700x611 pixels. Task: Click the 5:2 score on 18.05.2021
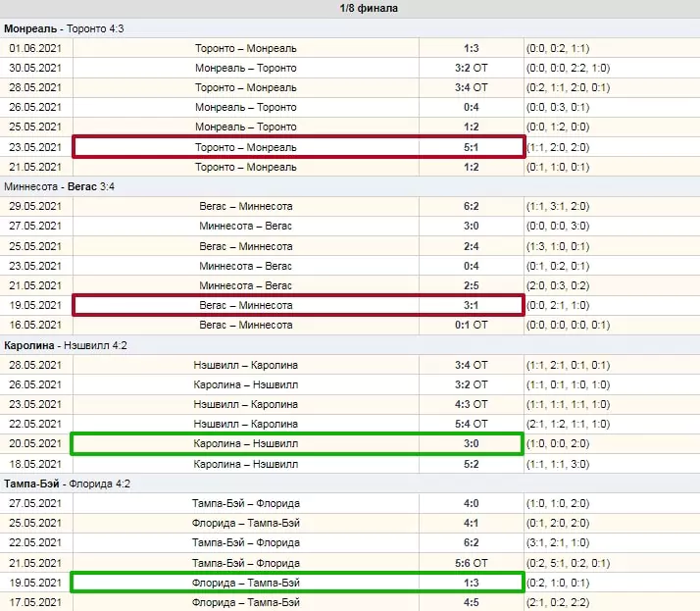pos(471,465)
